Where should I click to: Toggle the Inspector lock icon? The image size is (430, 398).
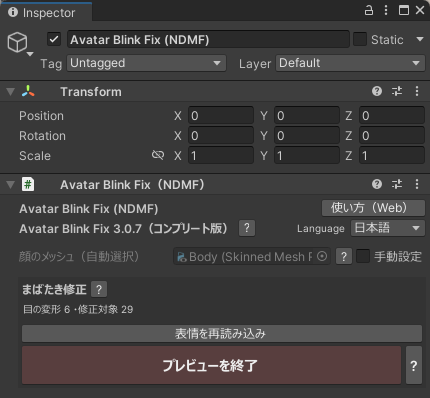tap(369, 10)
